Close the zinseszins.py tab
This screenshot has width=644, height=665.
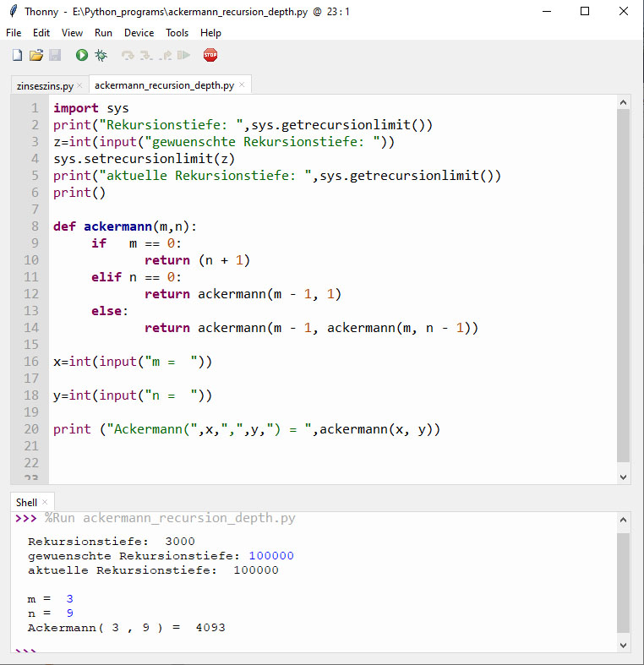click(x=79, y=85)
